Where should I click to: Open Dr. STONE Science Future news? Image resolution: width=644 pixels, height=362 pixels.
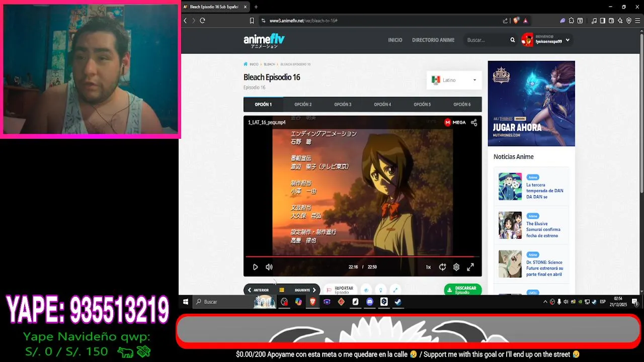pos(544,268)
